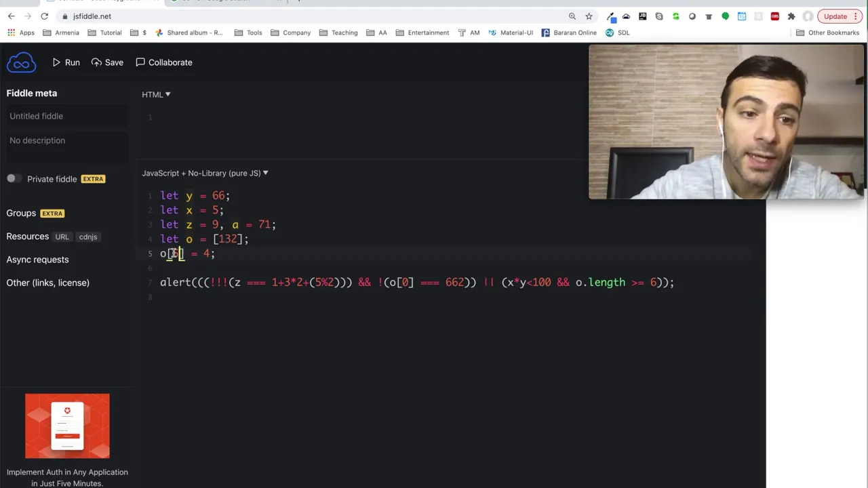Open the Resources section

point(28,237)
